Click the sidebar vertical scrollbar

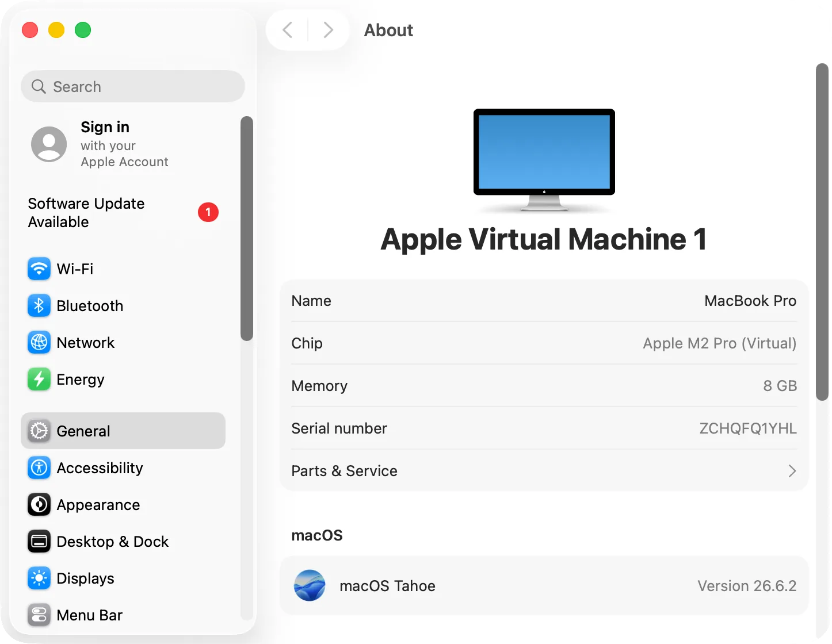tap(247, 228)
